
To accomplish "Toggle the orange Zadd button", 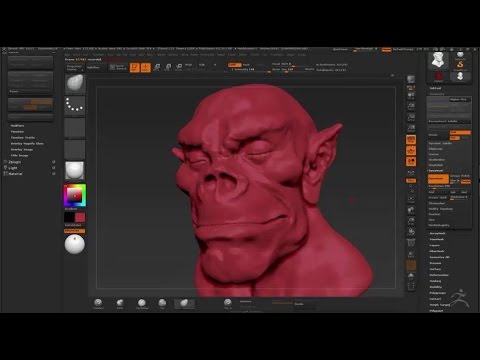I will click(235, 65).
